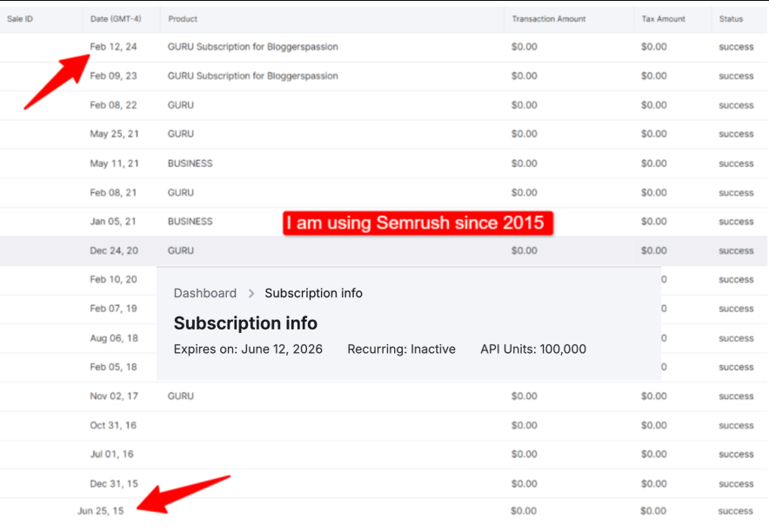Click the success status on the Feb 09, 23 row

pos(735,76)
